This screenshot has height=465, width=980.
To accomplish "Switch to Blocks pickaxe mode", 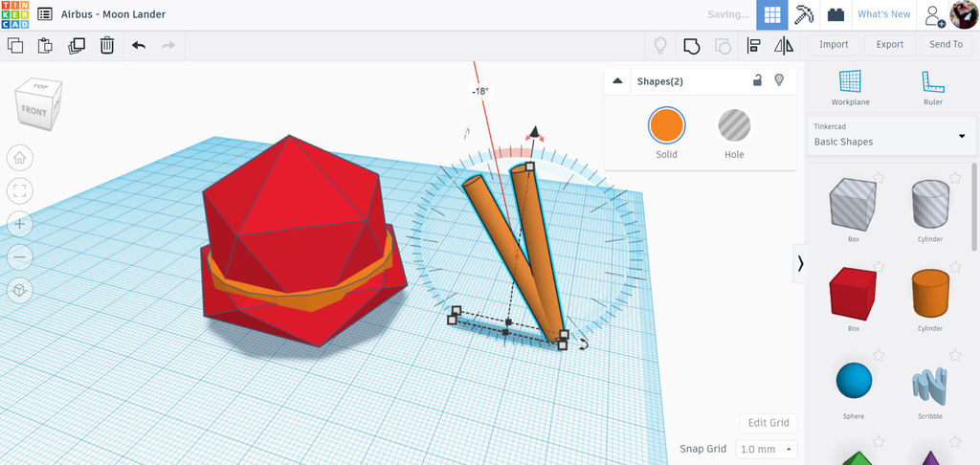I will pyautogui.click(x=804, y=15).
